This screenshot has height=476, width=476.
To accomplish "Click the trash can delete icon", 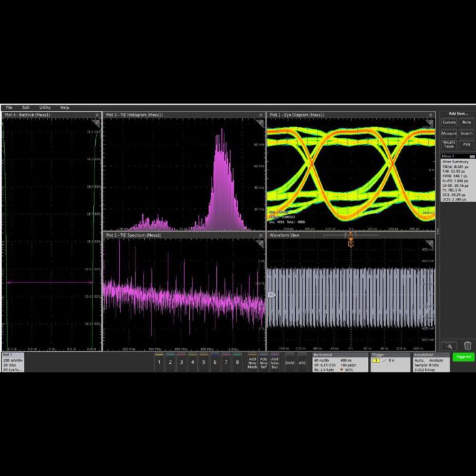I will tap(467, 345).
